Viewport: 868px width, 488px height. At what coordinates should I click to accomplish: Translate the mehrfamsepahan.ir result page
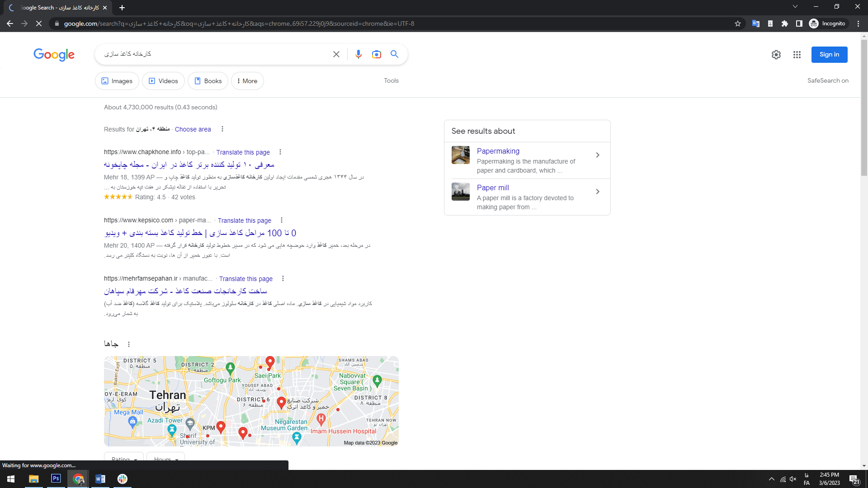(246, 279)
